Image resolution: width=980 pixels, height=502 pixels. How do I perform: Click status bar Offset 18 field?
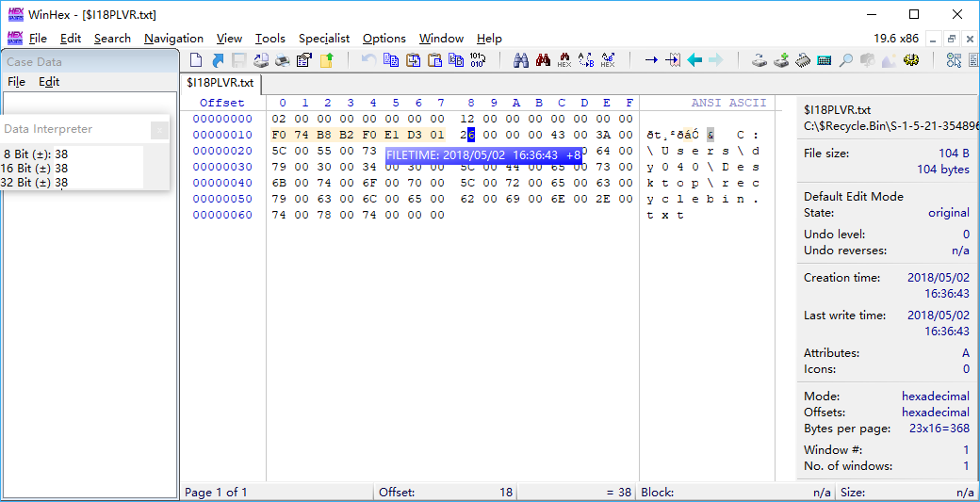pos(447,492)
